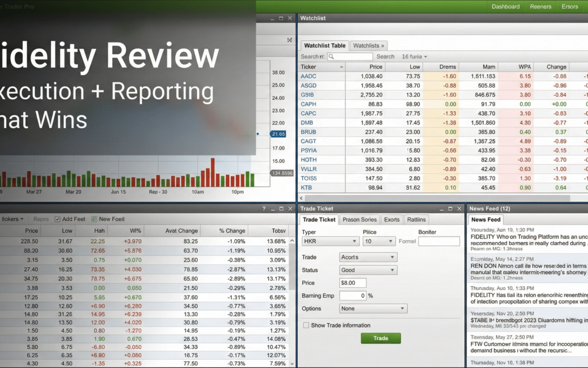Open the GSIB ticker link

pyautogui.click(x=307, y=95)
